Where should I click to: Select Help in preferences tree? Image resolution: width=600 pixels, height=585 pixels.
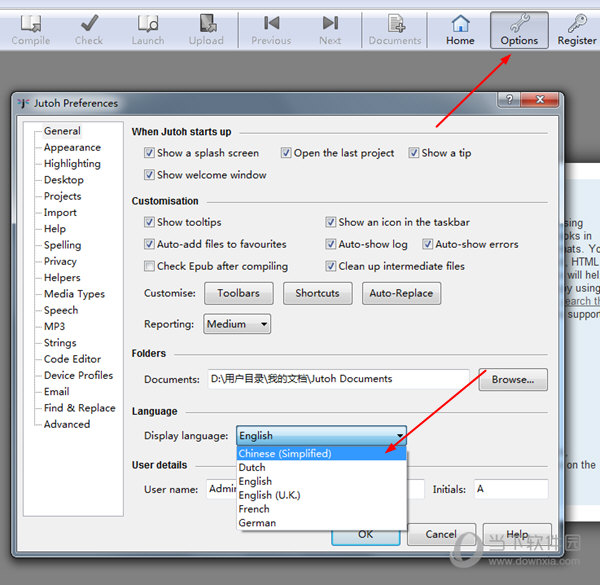[55, 229]
